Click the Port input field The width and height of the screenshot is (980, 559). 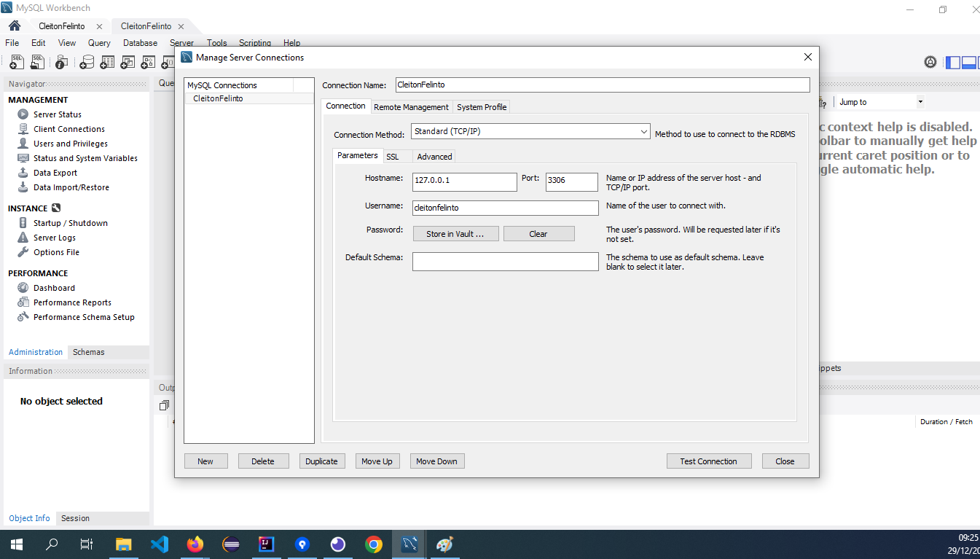click(571, 181)
